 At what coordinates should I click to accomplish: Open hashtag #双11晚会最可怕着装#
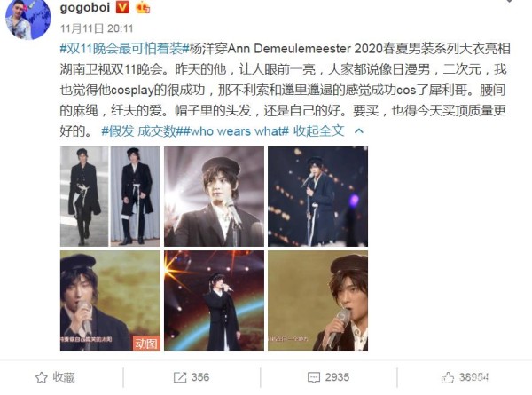[x=124, y=49]
